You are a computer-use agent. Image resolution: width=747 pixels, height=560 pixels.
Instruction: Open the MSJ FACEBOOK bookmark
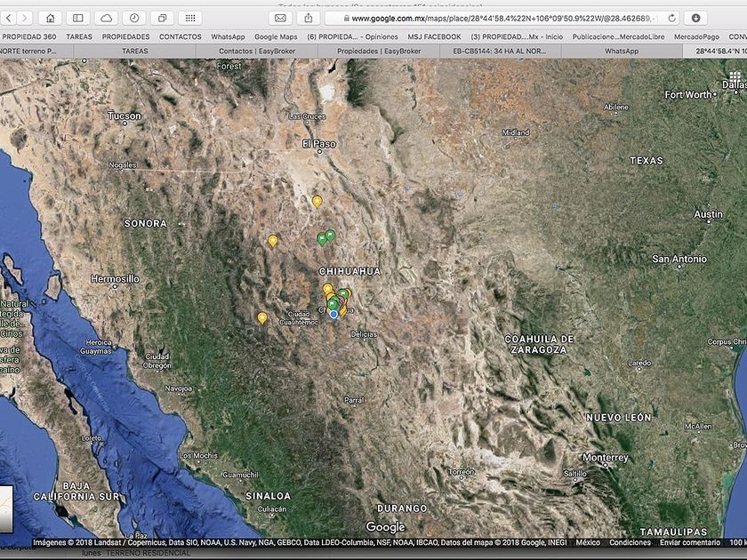pyautogui.click(x=434, y=36)
